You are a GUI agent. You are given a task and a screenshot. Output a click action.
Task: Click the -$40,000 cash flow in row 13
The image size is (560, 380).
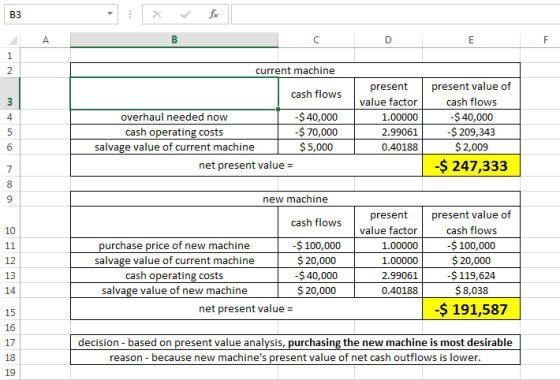[316, 275]
